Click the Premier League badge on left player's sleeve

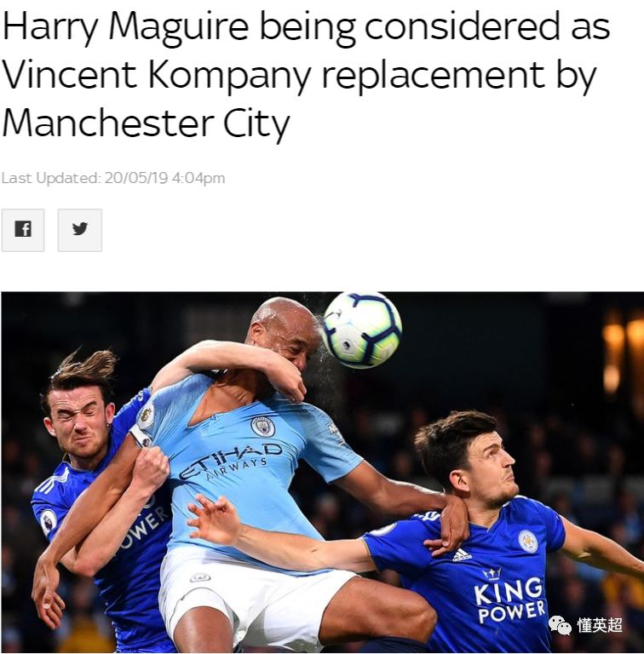48,521
